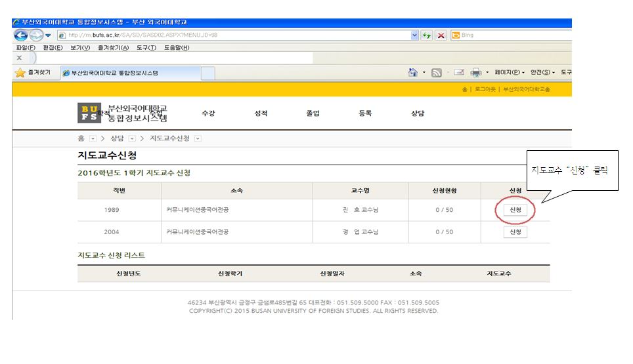
Task: Click the browser back arrow button
Action: point(20,35)
